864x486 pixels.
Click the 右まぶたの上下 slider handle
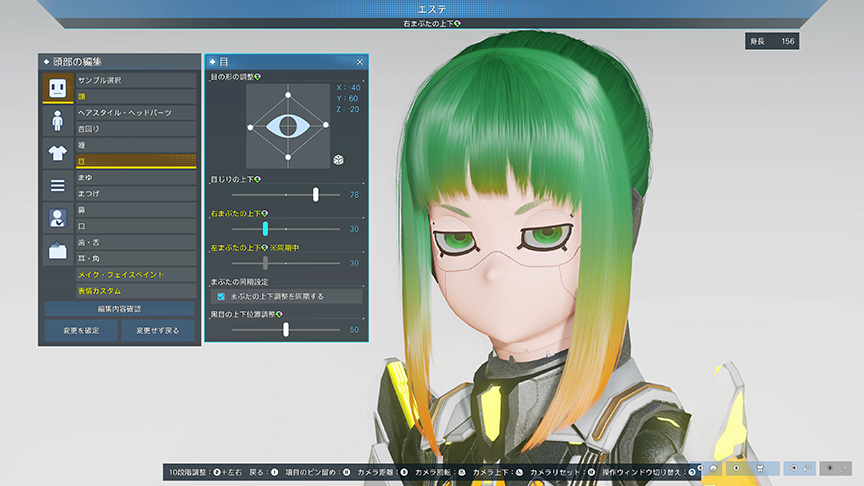(x=265, y=229)
